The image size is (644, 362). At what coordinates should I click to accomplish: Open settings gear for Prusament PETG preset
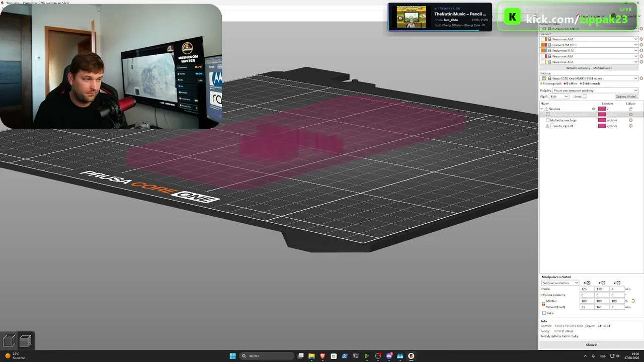641,50
